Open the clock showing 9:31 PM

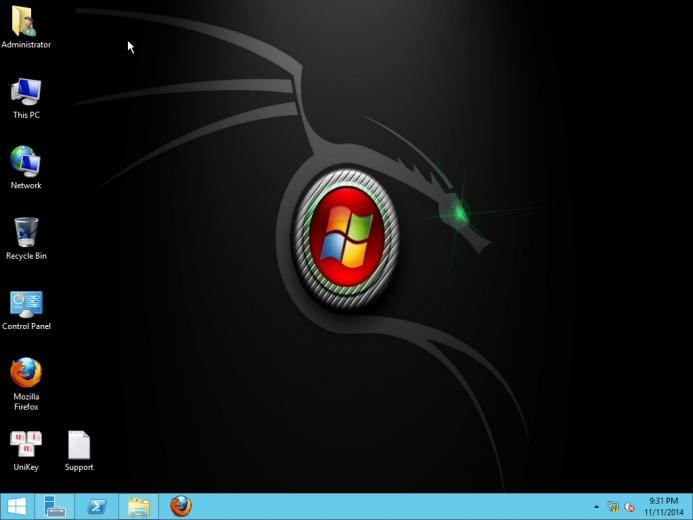tap(664, 506)
